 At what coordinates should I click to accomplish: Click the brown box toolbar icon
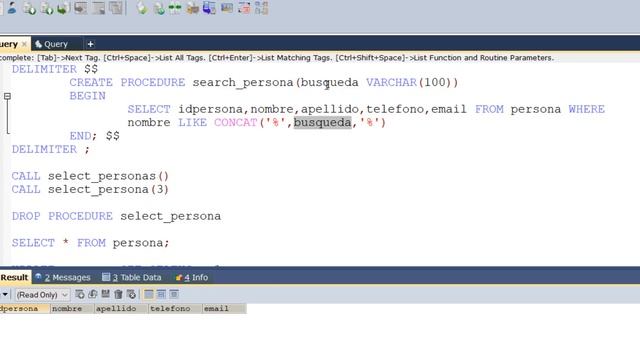click(x=192, y=8)
